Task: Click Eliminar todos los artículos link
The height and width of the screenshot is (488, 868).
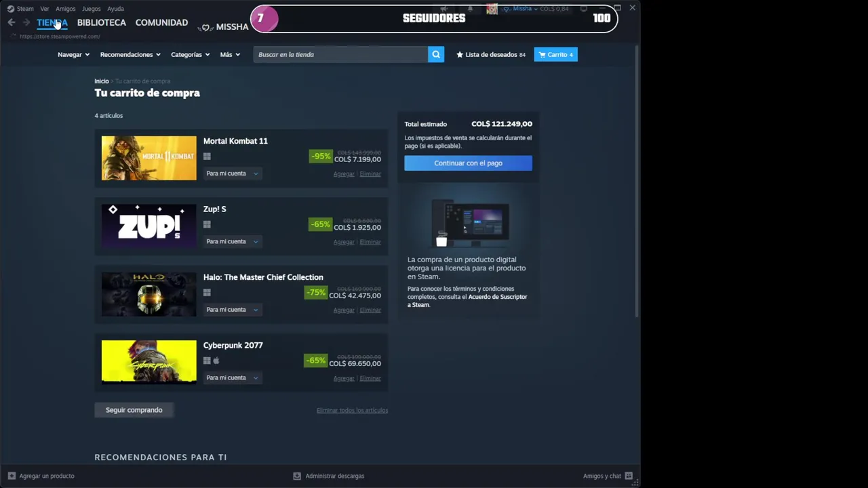Action: tap(352, 410)
